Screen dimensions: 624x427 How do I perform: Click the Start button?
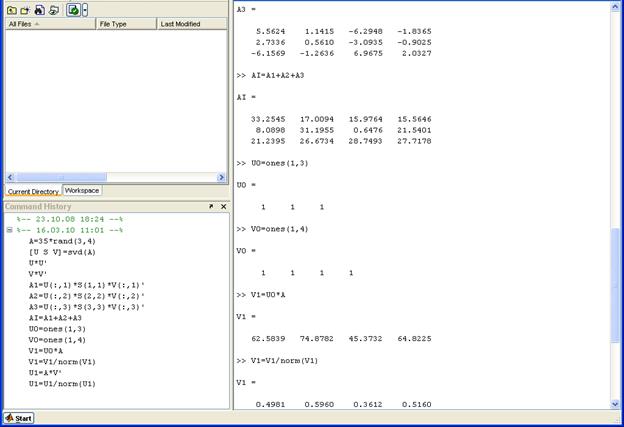tap(19, 418)
